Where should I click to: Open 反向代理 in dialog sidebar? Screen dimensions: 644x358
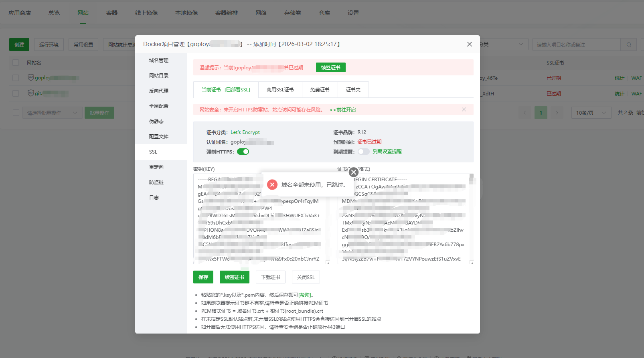pos(161,91)
